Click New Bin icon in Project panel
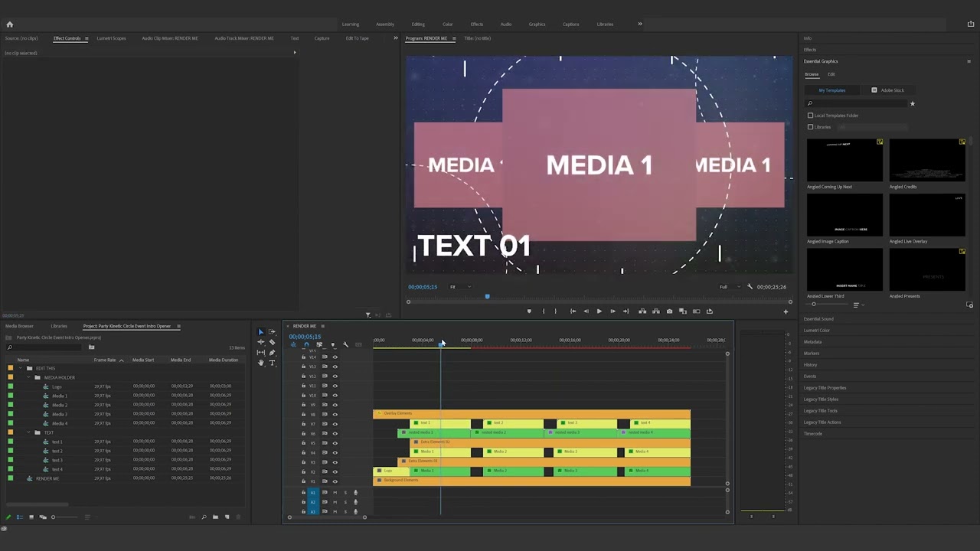 click(x=215, y=517)
